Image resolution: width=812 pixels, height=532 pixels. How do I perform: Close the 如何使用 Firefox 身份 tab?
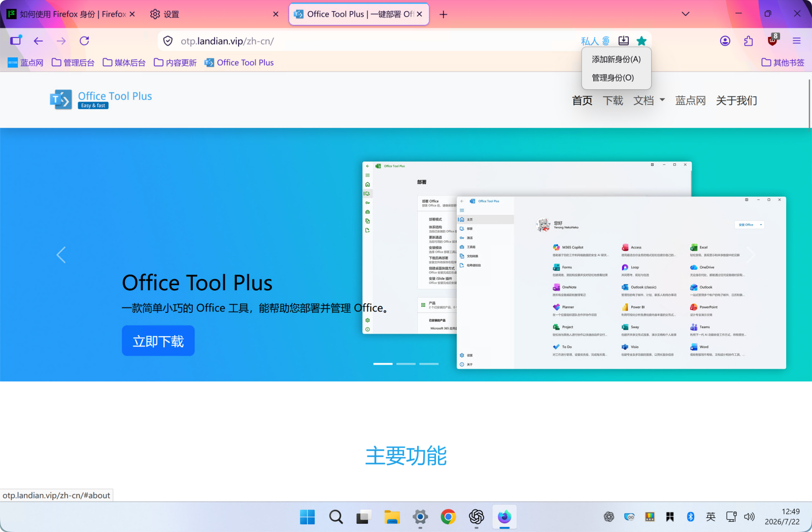(132, 14)
